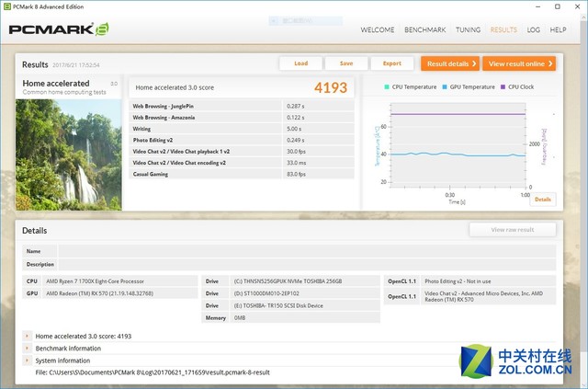Expand System information section
This screenshot has height=389, width=588.
(27, 360)
